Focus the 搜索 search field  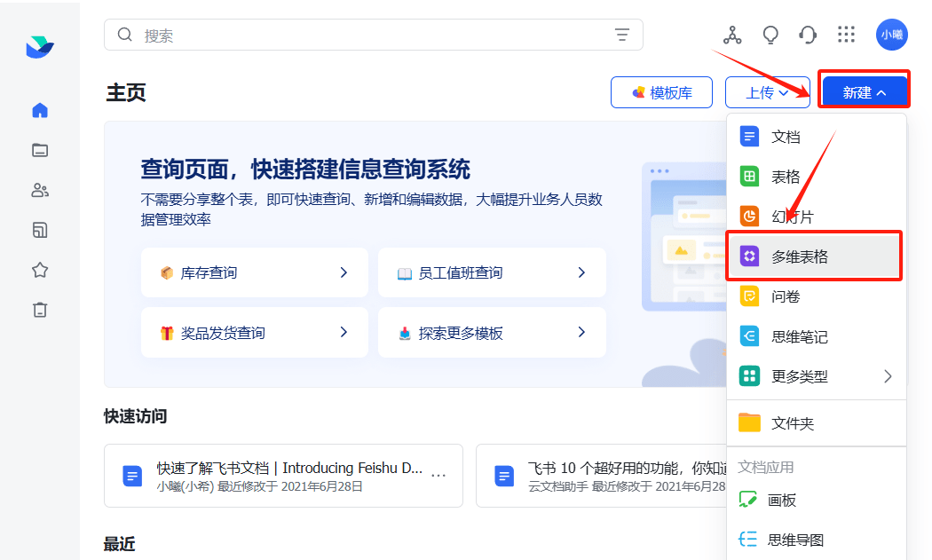(374, 35)
